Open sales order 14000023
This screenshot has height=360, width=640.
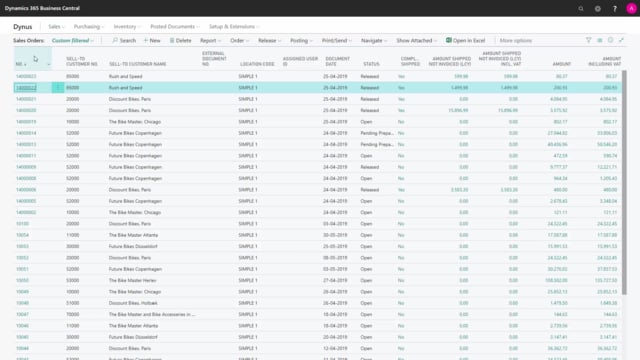click(26, 76)
